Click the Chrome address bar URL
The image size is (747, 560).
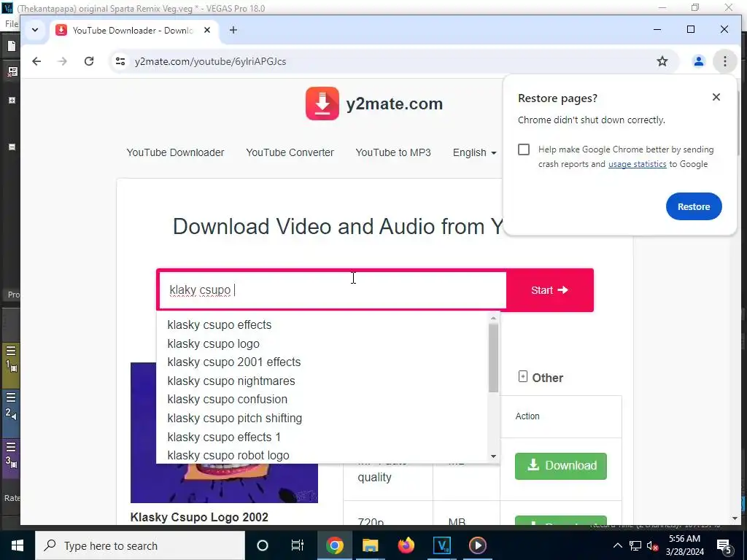(x=210, y=61)
